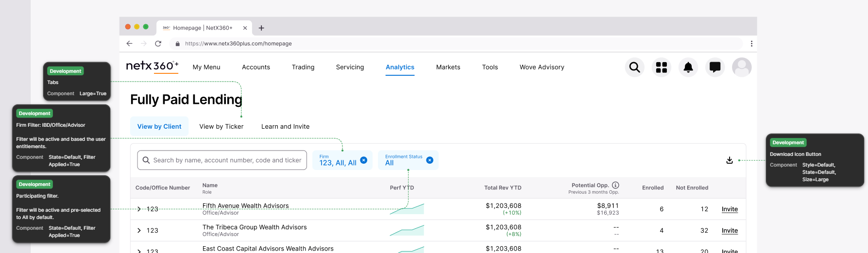Open the Trading menu
The width and height of the screenshot is (868, 253).
pos(303,67)
